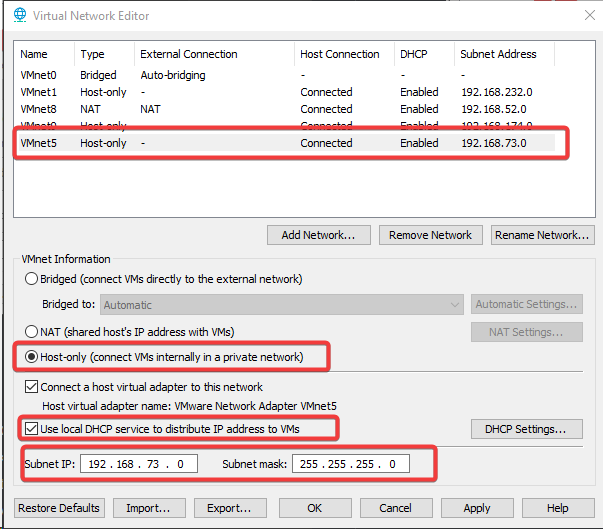The height and width of the screenshot is (529, 603).
Task: Click the Import button
Action: [149, 508]
